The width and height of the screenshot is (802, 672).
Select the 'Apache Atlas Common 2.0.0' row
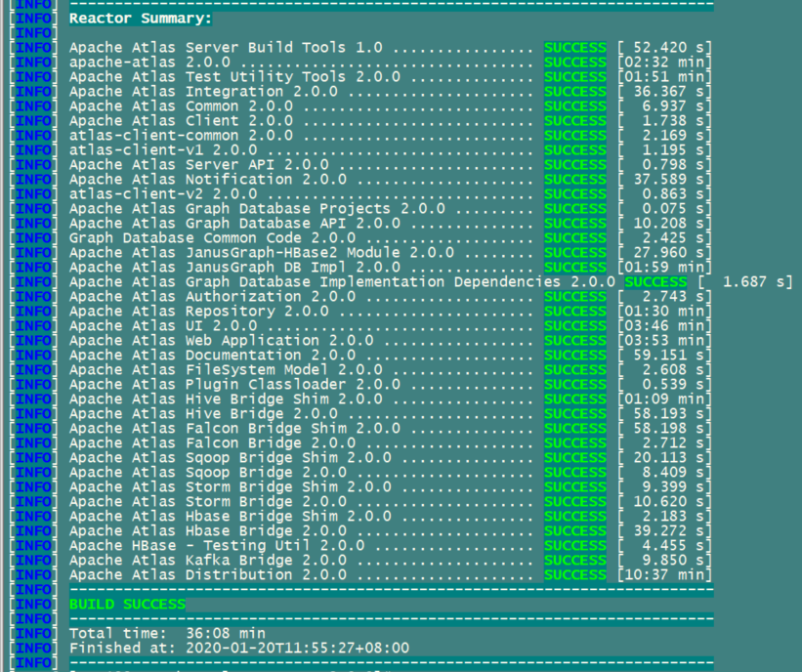pyautogui.click(x=181, y=106)
